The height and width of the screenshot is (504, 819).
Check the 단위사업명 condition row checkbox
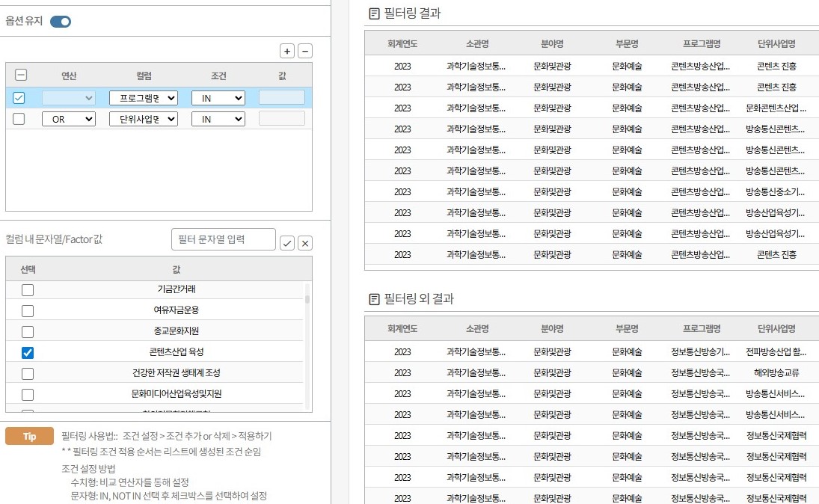point(19,119)
